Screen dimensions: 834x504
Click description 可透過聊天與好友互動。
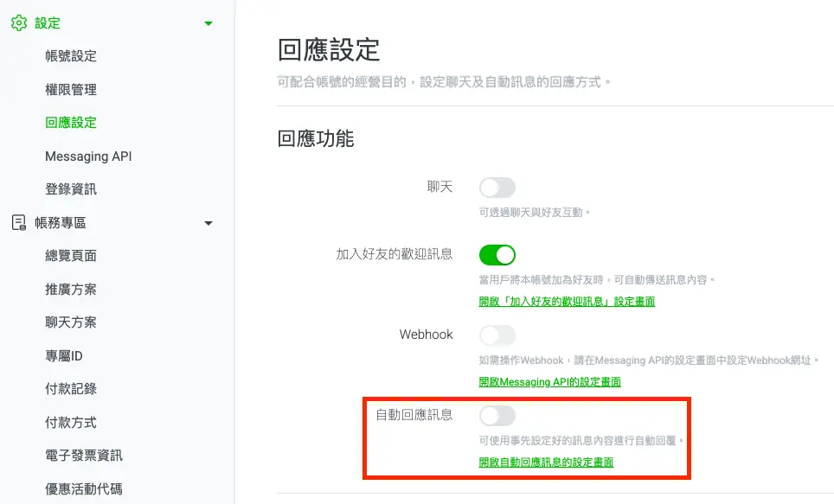tap(535, 212)
